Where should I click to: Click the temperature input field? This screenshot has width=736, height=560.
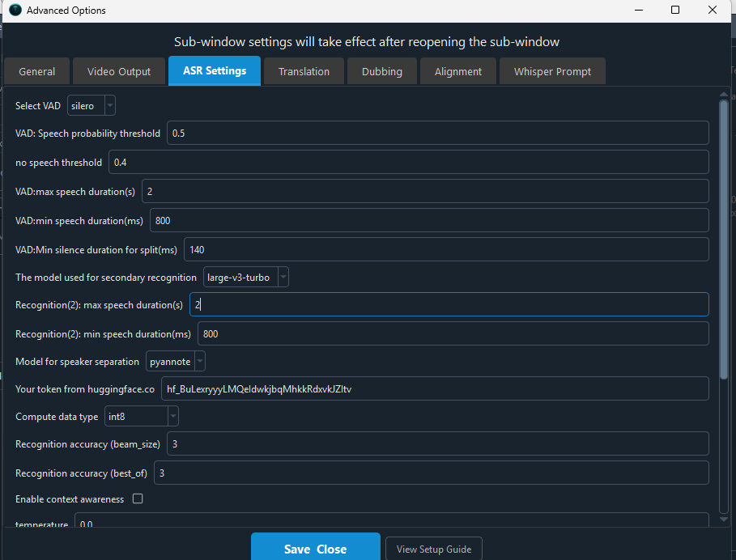pyautogui.click(x=392, y=520)
